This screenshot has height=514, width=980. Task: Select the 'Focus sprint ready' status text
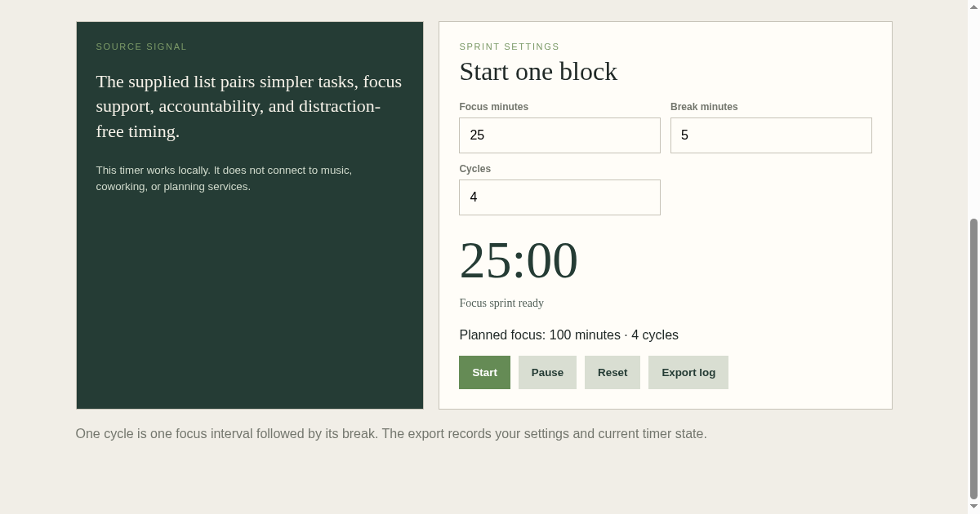tap(501, 304)
